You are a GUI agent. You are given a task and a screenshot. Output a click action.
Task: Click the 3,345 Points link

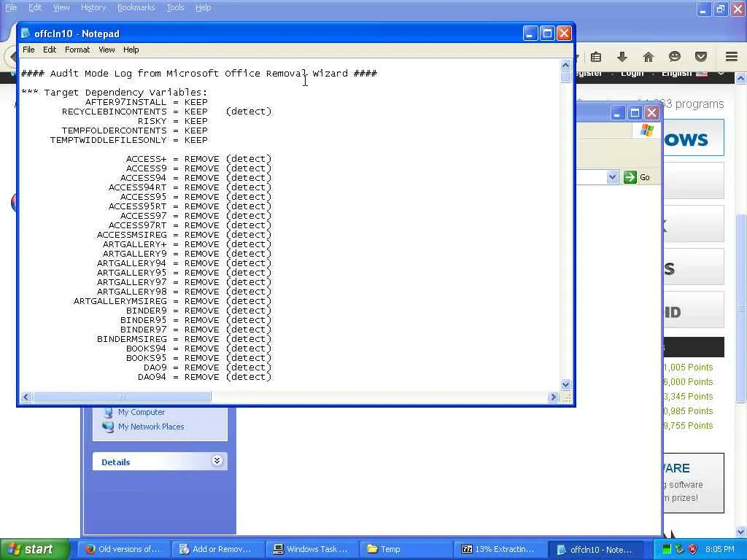688,396
